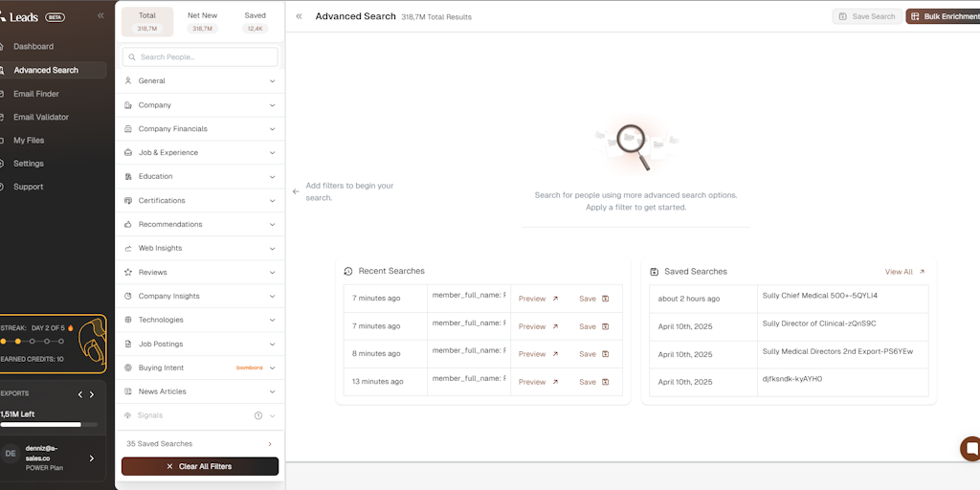
Task: Click the Bulk Enrichment button
Action: [944, 16]
